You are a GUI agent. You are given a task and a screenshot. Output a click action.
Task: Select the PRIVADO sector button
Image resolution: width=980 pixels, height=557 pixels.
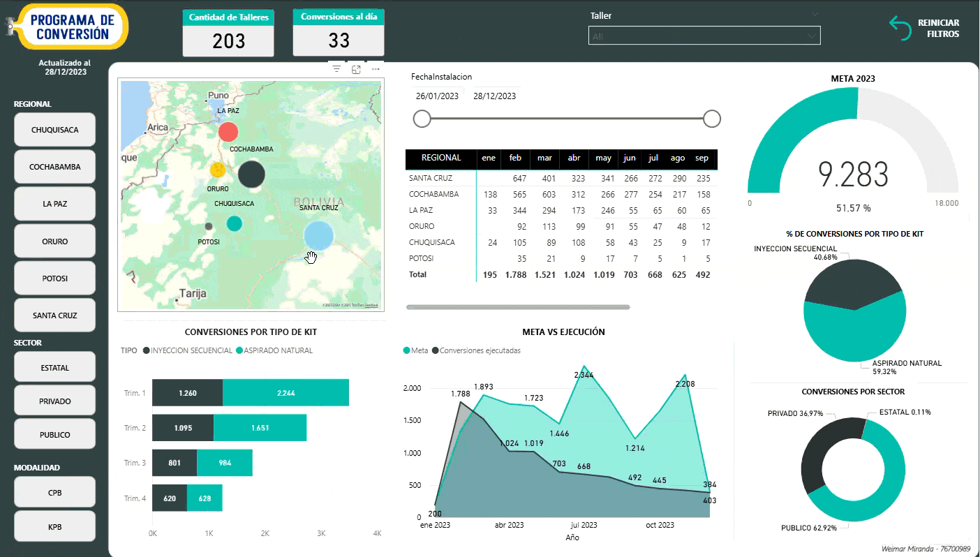(55, 401)
